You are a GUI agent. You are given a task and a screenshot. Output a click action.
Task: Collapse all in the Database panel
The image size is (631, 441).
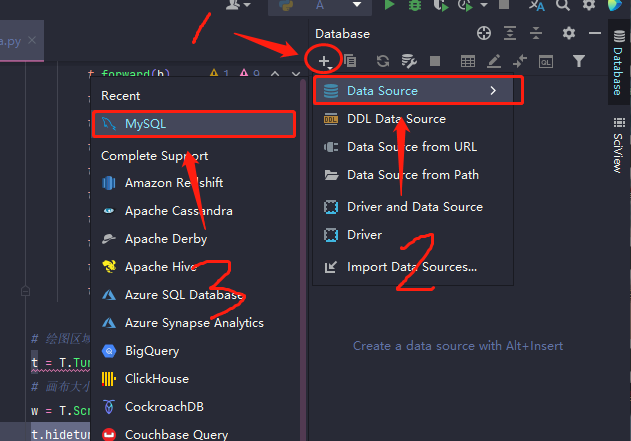tap(536, 34)
